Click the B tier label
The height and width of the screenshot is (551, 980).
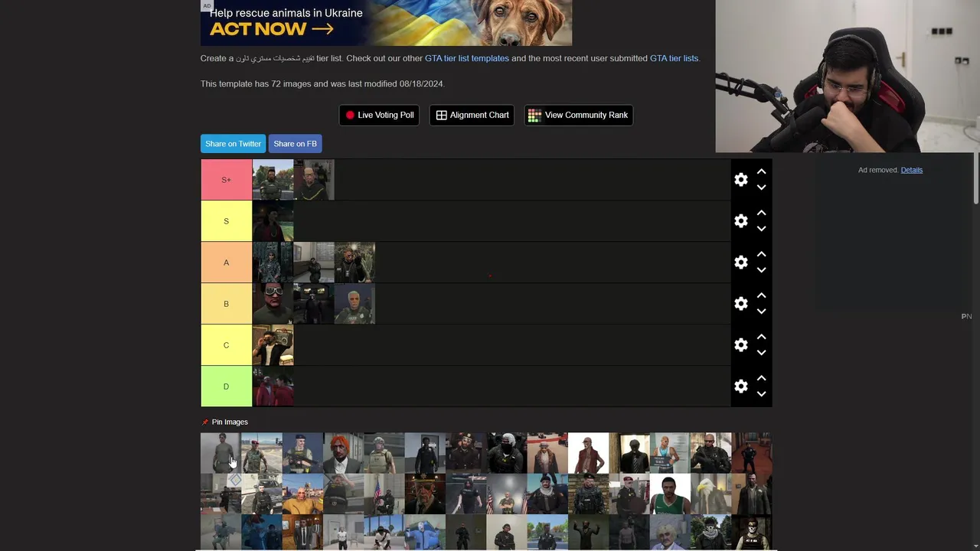pyautogui.click(x=226, y=304)
